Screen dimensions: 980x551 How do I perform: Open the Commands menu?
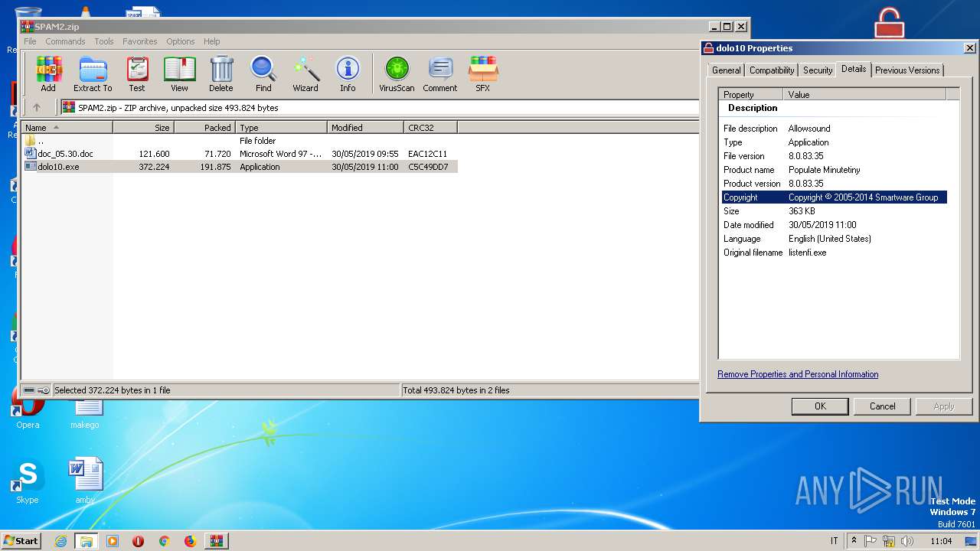pyautogui.click(x=65, y=41)
